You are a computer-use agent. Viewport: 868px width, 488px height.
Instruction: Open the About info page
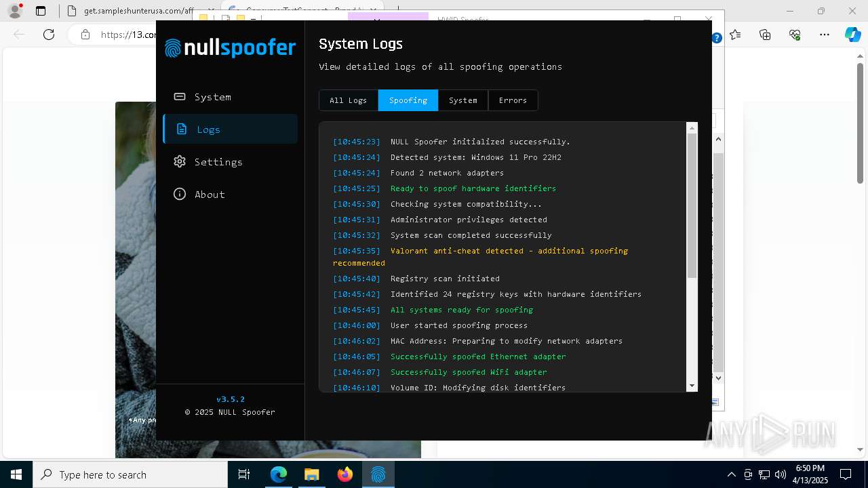230,195
